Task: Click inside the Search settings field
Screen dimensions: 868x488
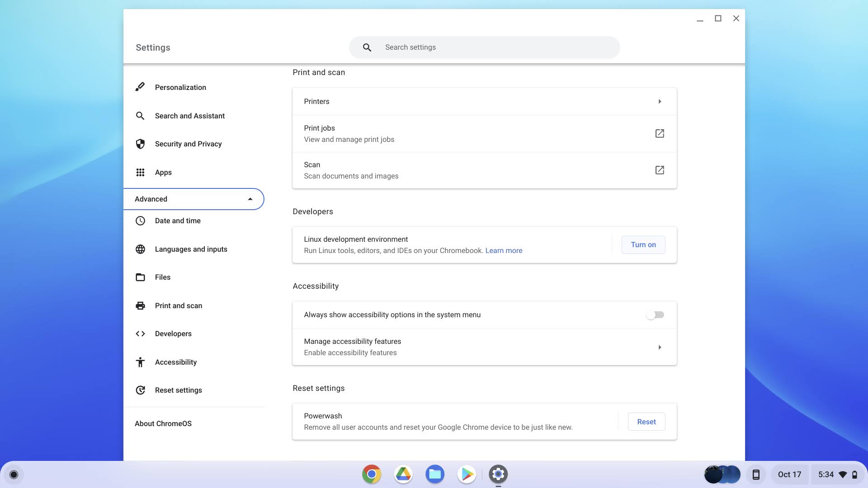Action: (484, 47)
